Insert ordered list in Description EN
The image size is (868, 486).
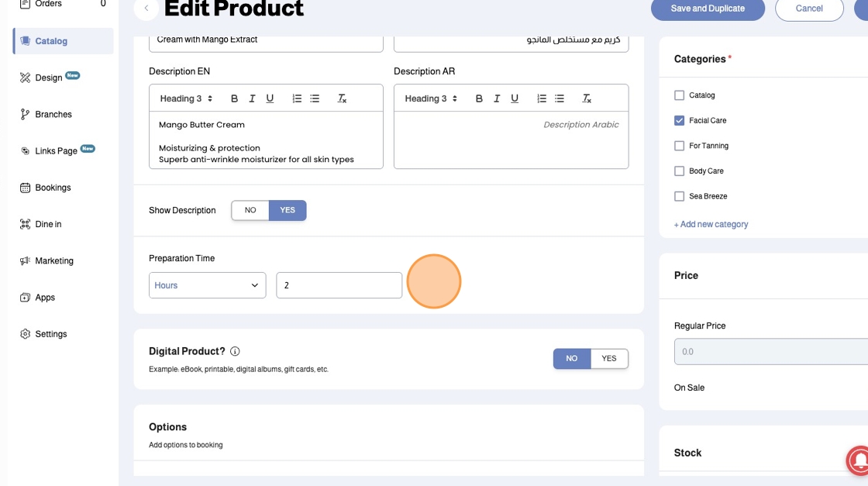297,98
